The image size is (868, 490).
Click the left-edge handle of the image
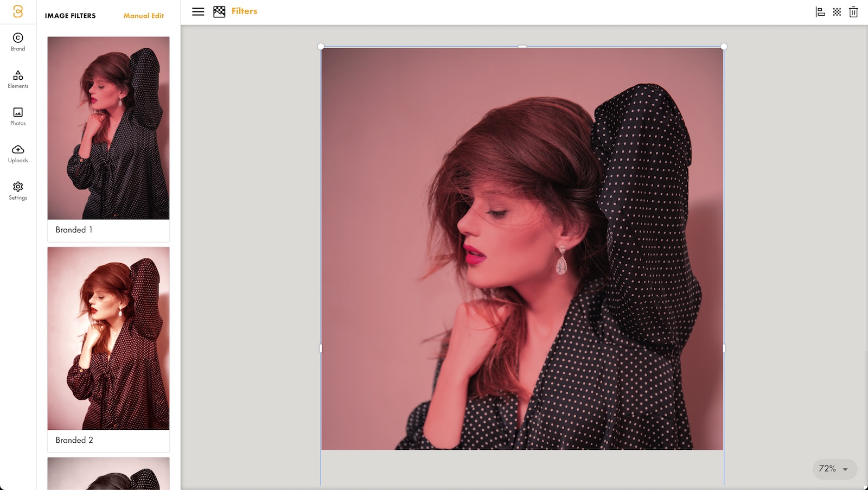321,348
